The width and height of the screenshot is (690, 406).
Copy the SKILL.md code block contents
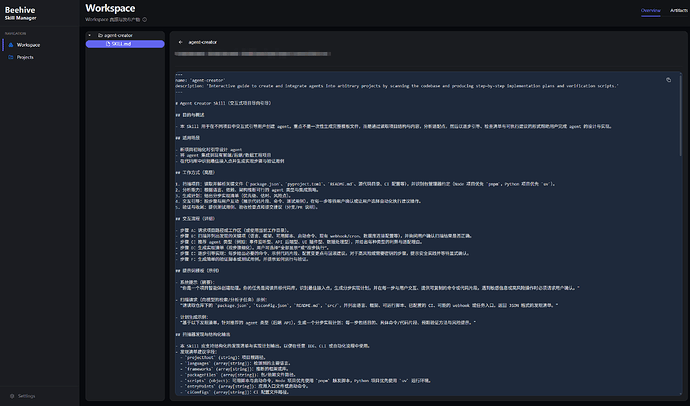(668, 80)
